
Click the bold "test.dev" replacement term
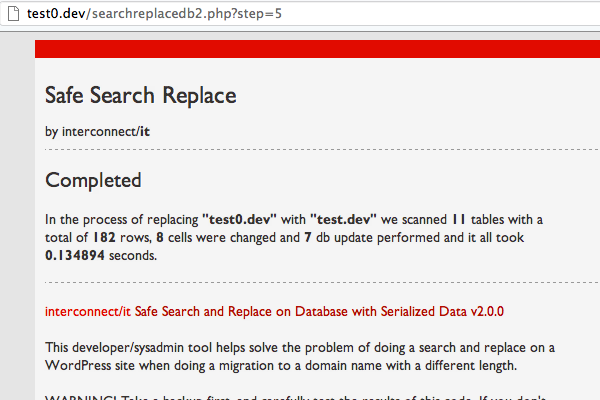(x=343, y=219)
